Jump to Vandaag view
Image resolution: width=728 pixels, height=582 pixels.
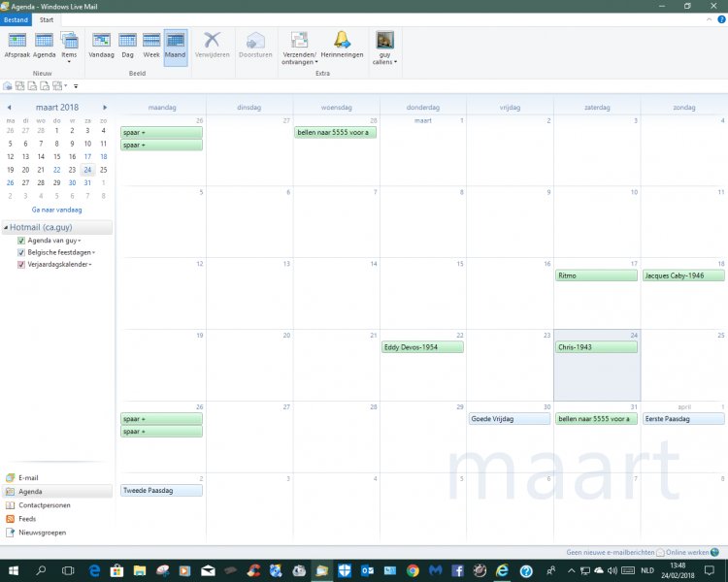(101, 46)
